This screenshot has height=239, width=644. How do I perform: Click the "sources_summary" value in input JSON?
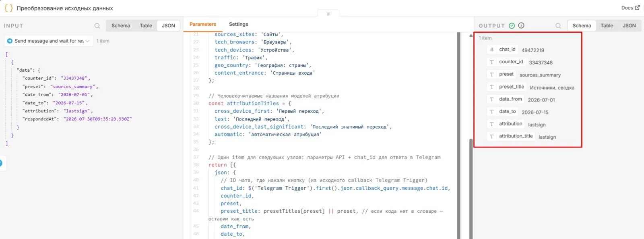73,87
